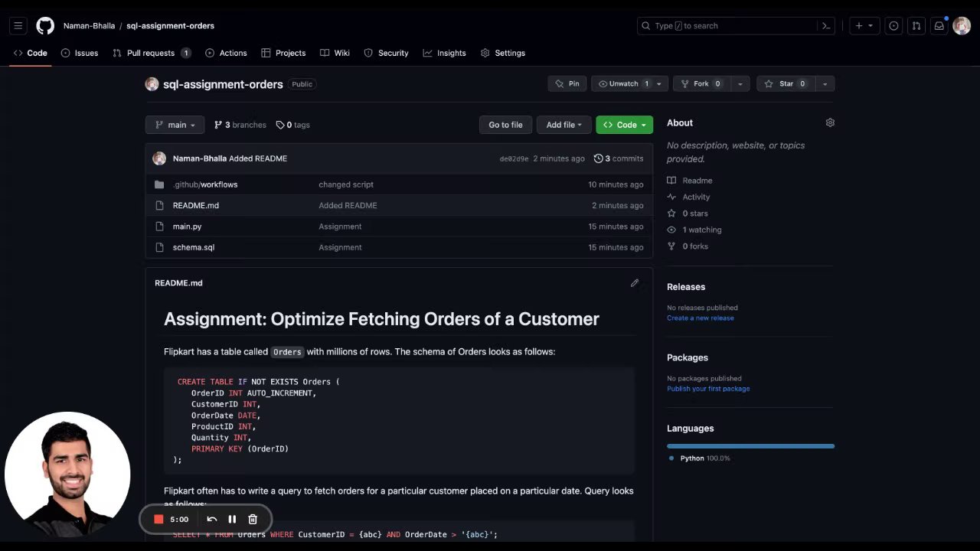Open the schema.sql file
Screen dimensions: 980x551
click(x=194, y=247)
